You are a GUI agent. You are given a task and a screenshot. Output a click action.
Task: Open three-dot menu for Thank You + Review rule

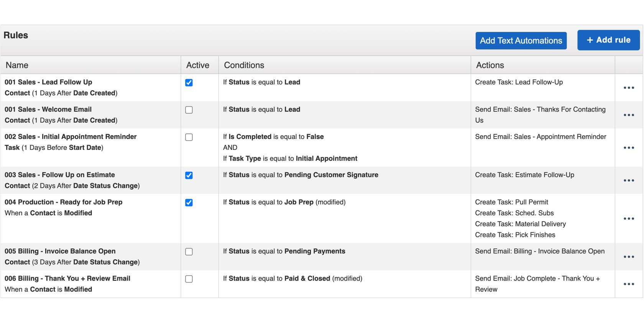click(629, 284)
